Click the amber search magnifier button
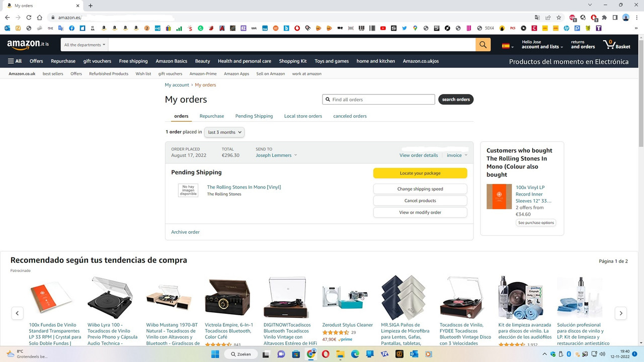This screenshot has height=362, width=644. pos(482,44)
